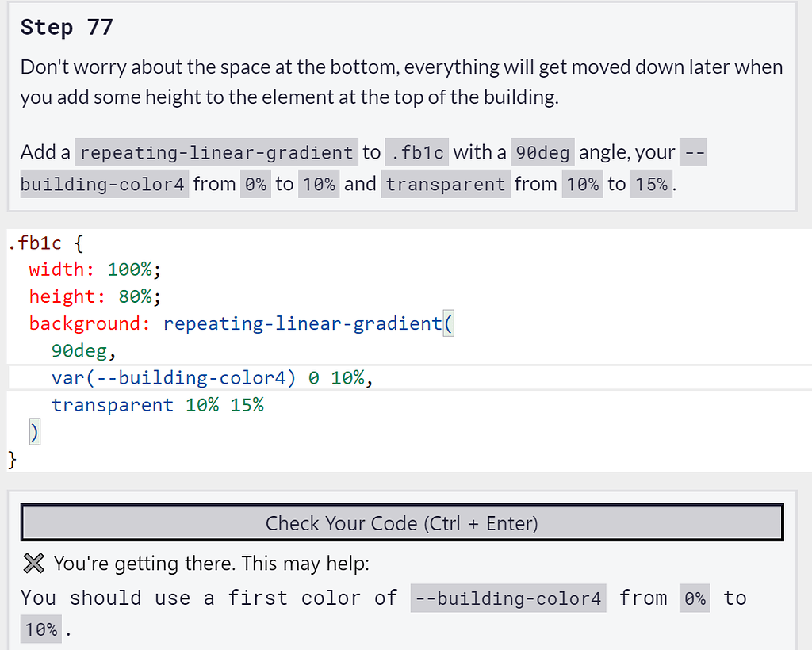
Task: Click the transparent code token in the instructions
Action: click(446, 184)
